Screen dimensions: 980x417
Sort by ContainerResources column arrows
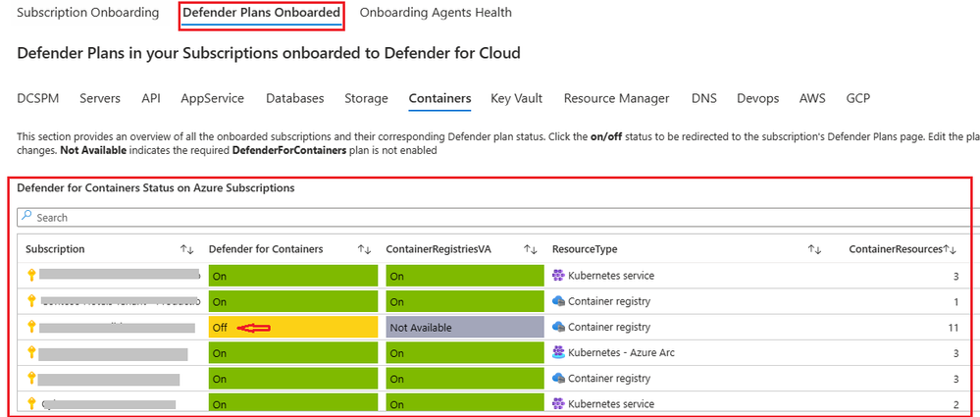pos(950,249)
